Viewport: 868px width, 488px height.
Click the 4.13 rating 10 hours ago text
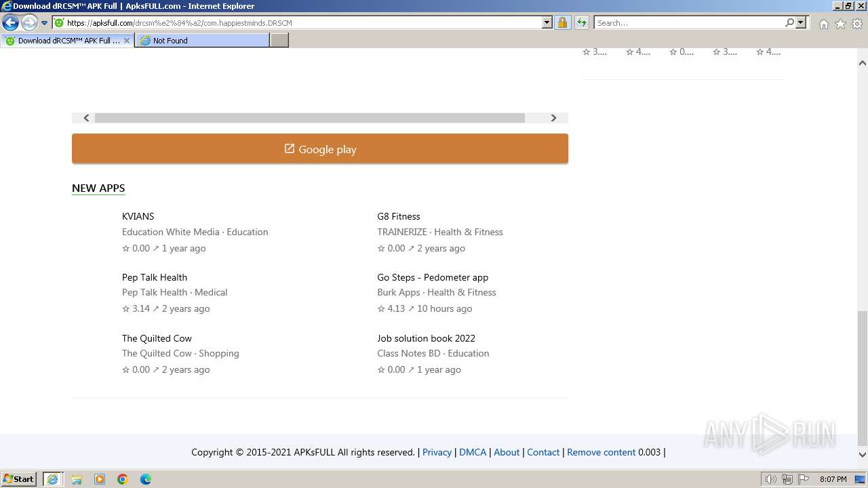pos(425,308)
